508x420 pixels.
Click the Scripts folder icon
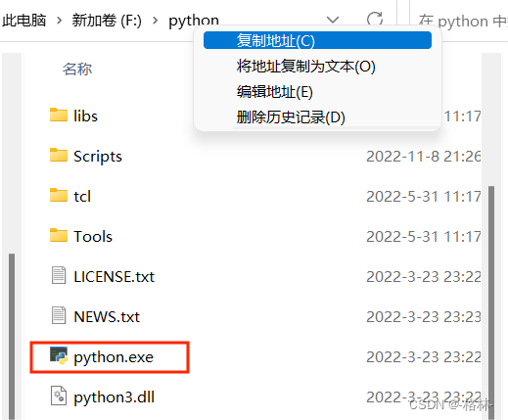point(59,156)
